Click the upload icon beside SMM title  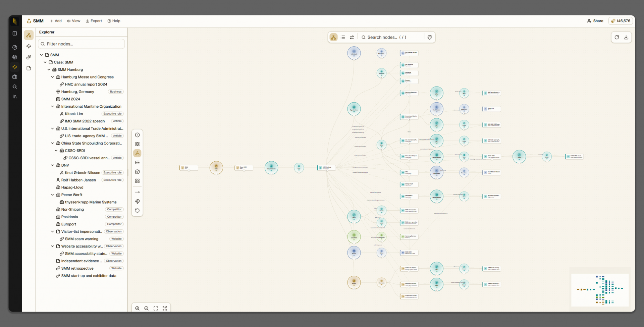coord(29,21)
